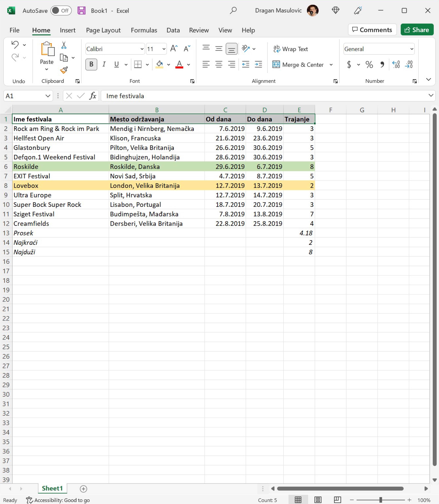Switch to Page Layout view icon

[x=318, y=500]
